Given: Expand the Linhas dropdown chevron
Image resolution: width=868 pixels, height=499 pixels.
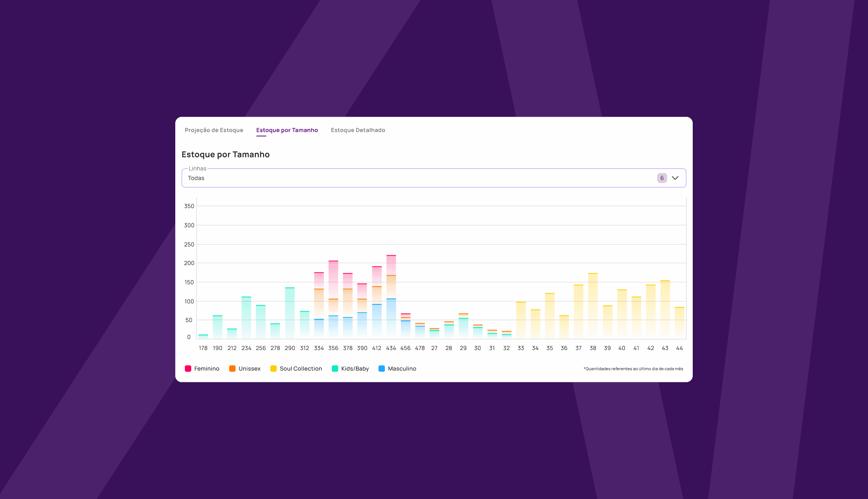Looking at the screenshot, I should click(675, 178).
